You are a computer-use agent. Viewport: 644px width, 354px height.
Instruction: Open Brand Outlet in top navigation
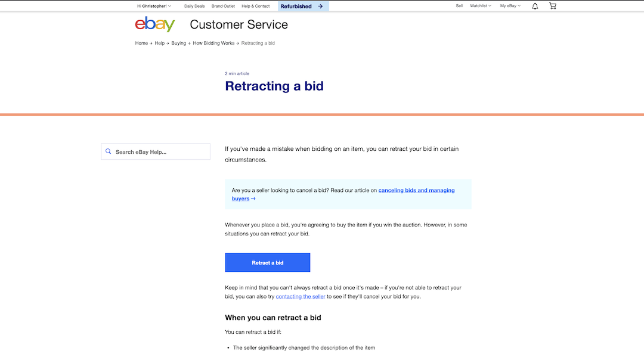[223, 6]
